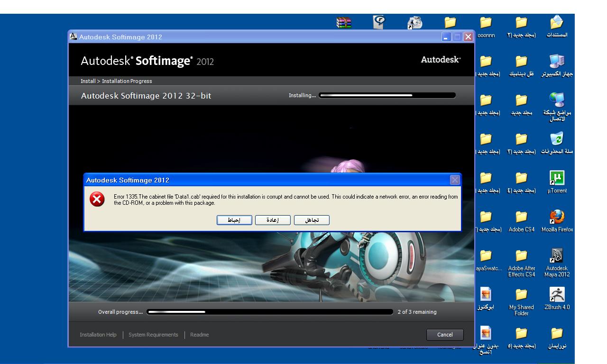
Task: Select the 'ooonnn' folder on desktop
Action: [486, 27]
